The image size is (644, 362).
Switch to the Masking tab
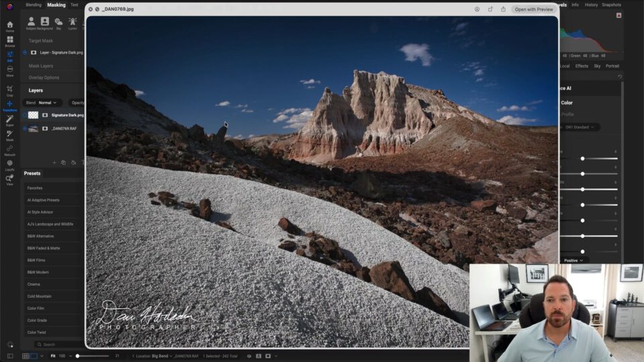coord(56,5)
